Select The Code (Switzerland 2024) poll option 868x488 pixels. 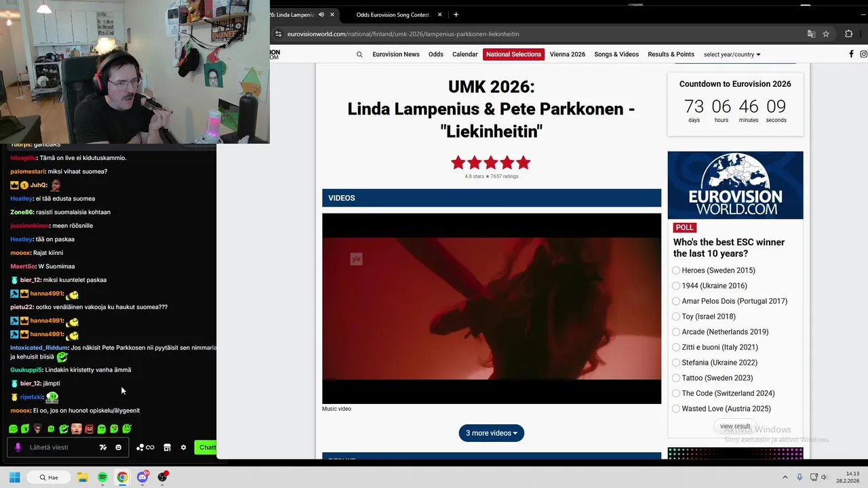tap(676, 393)
